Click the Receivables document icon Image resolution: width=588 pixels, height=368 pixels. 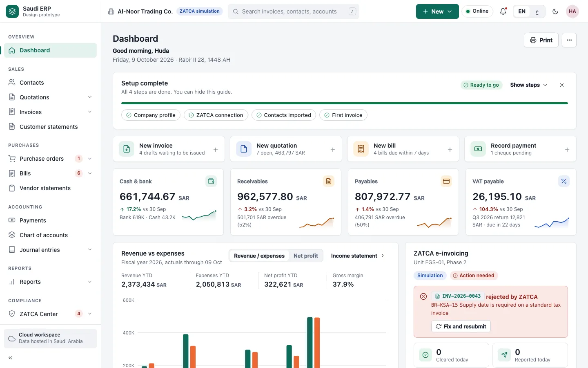(x=329, y=181)
